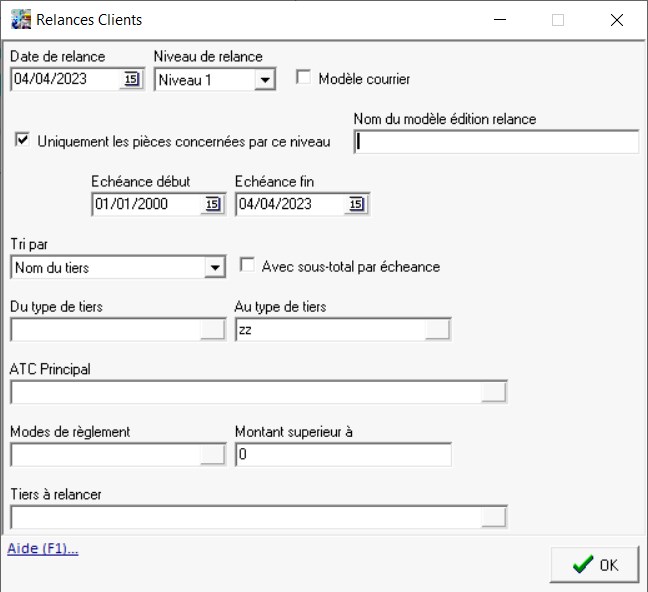Image resolution: width=648 pixels, height=592 pixels.
Task: Open calendar picker for Date de relance
Action: point(132,80)
